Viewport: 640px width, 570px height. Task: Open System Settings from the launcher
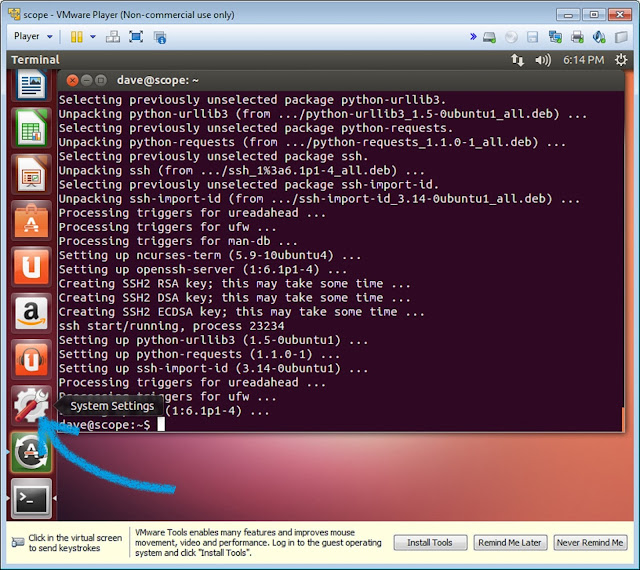pos(31,405)
